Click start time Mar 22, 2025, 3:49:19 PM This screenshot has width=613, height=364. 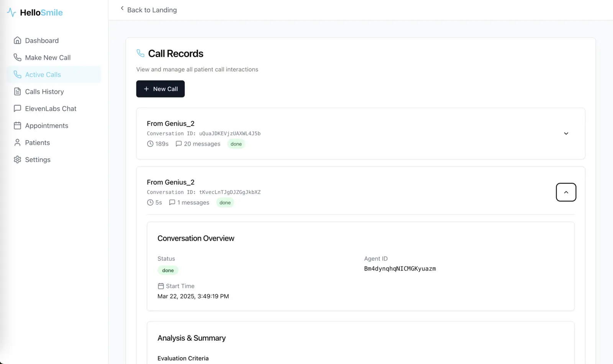pos(193,296)
